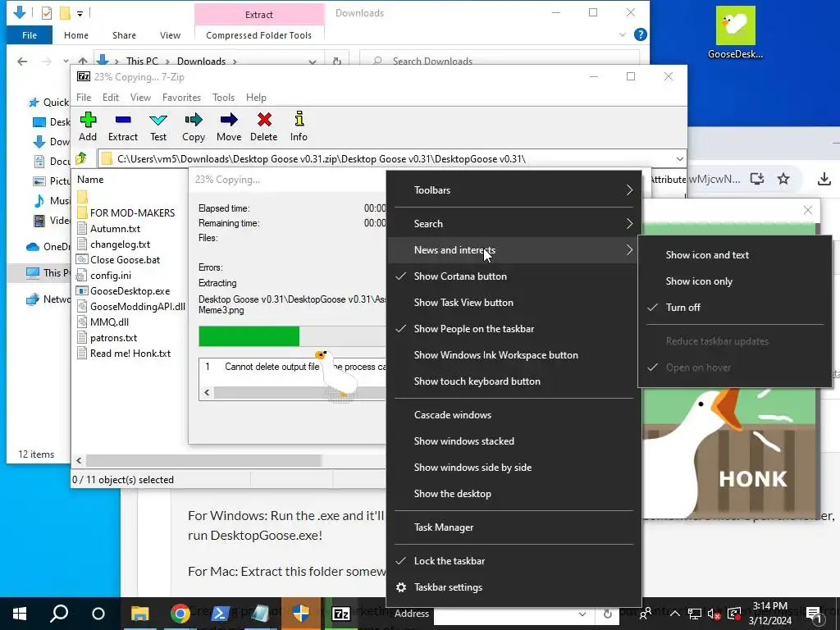The width and height of the screenshot is (840, 630).
Task: Open taskbar Search magnifier
Action: [x=59, y=614]
